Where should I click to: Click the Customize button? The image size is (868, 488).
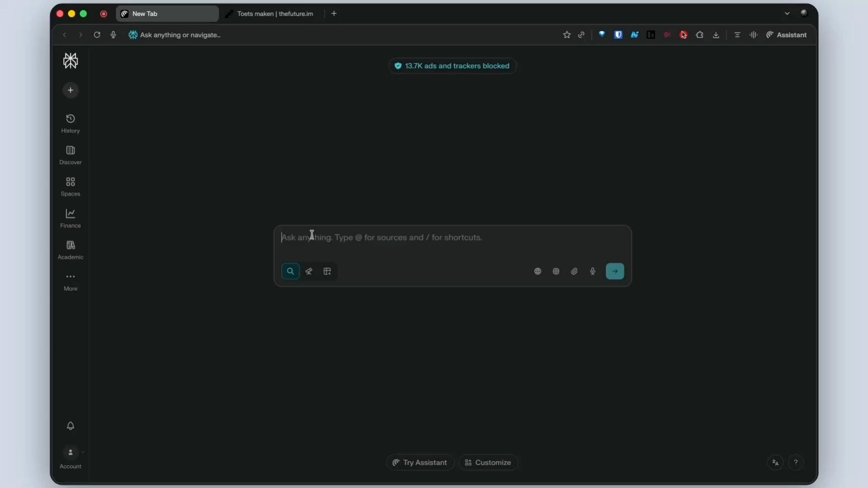pyautogui.click(x=488, y=462)
